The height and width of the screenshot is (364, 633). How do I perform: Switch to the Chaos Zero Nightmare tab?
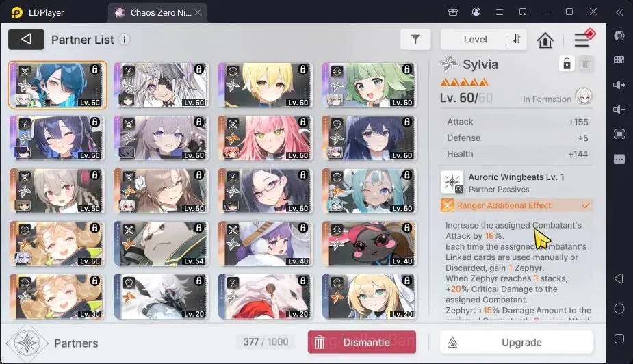[156, 12]
